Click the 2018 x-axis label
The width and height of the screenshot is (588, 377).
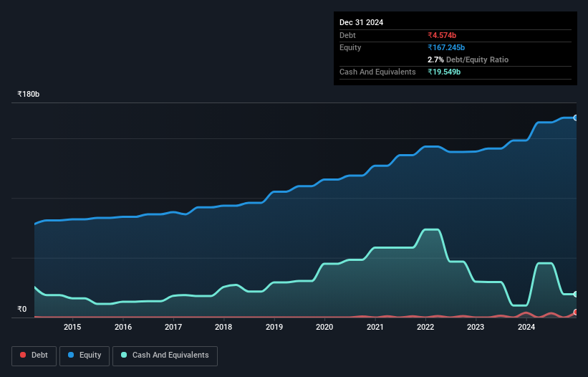pos(223,327)
